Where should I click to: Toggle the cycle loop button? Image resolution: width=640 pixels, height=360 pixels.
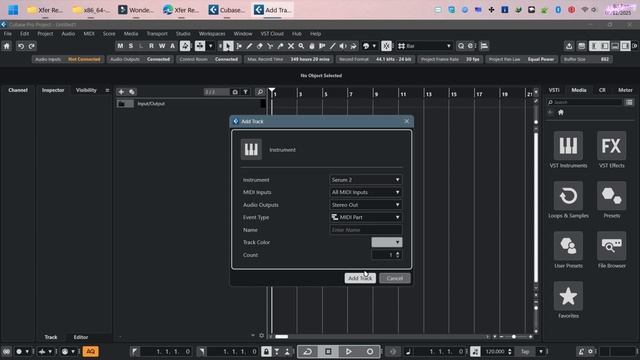click(x=308, y=351)
